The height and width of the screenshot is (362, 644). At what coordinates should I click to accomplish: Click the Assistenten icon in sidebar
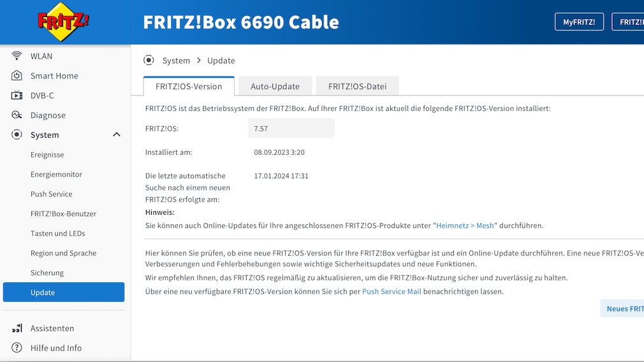(x=17, y=328)
